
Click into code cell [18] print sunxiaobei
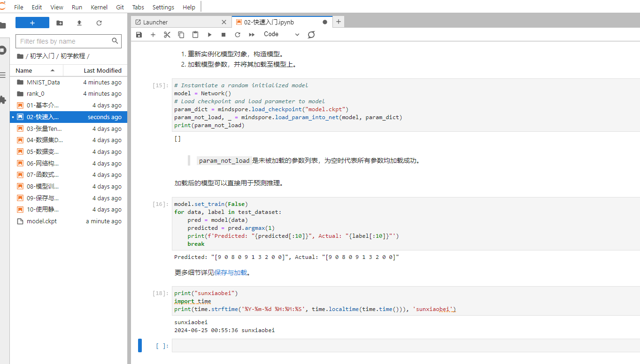(406, 301)
